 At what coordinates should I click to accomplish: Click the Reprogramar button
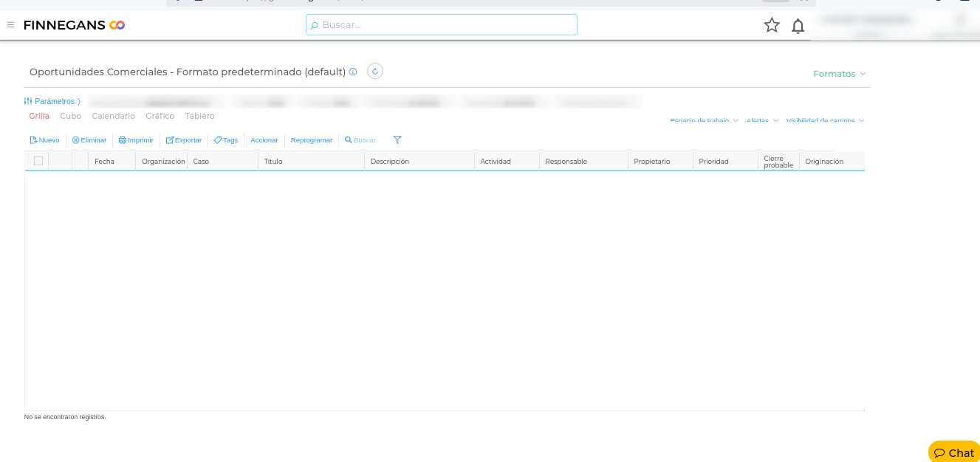[x=312, y=140]
